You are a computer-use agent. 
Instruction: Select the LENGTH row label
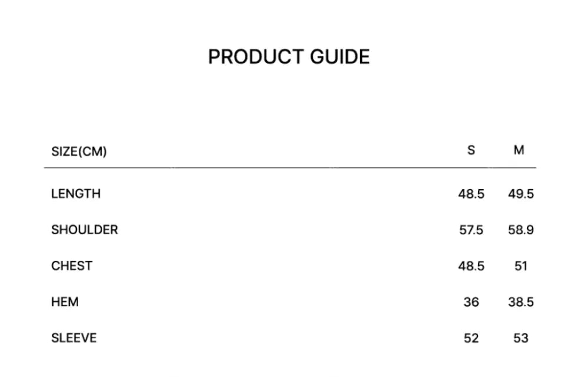(76, 194)
